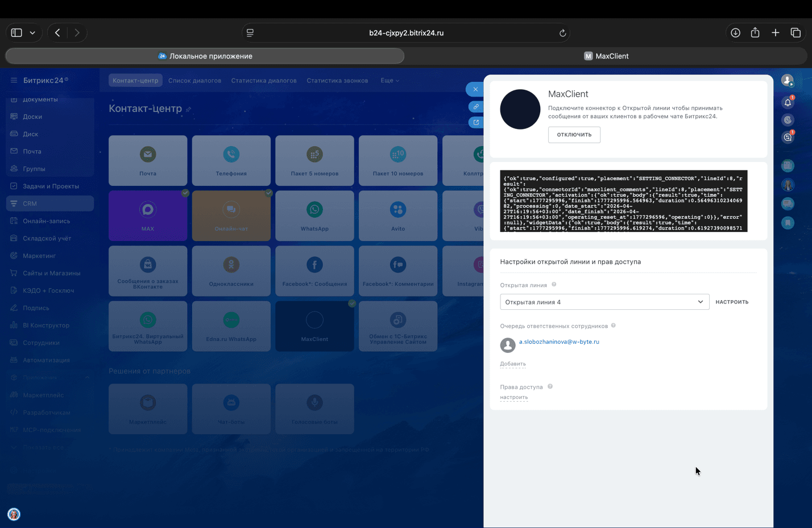Add new Safari tab with plus icon
This screenshot has width=812, height=528.
click(775, 33)
